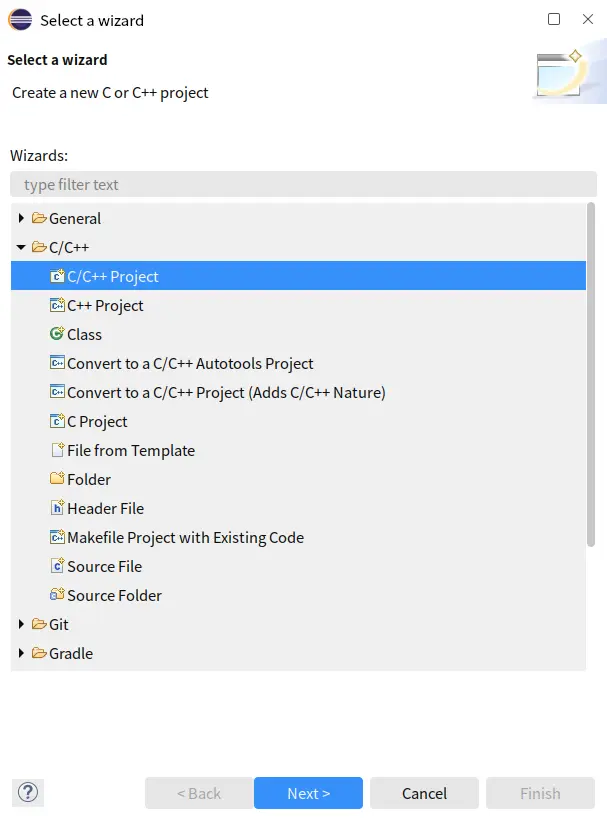Screen dimensions: 607x827
Task: Click the Convert to Autotools Project icon
Action: pos(57,364)
